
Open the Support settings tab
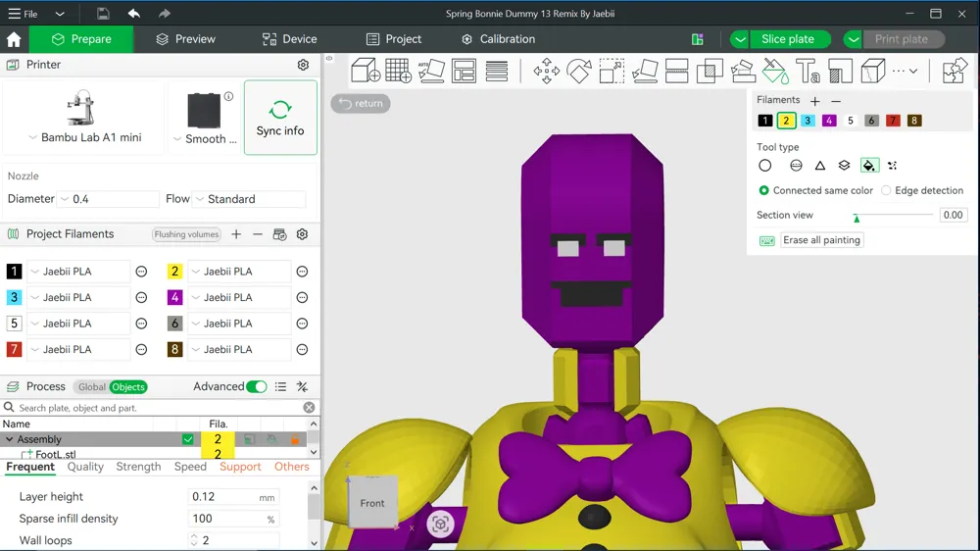[x=240, y=467]
